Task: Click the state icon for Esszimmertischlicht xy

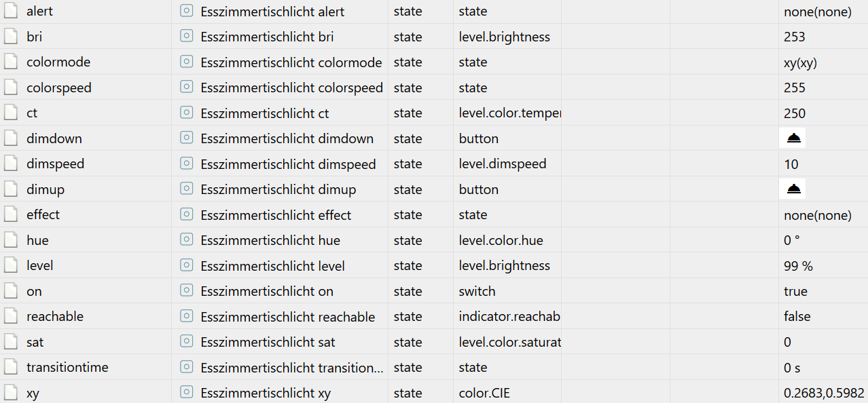Action: tap(186, 393)
